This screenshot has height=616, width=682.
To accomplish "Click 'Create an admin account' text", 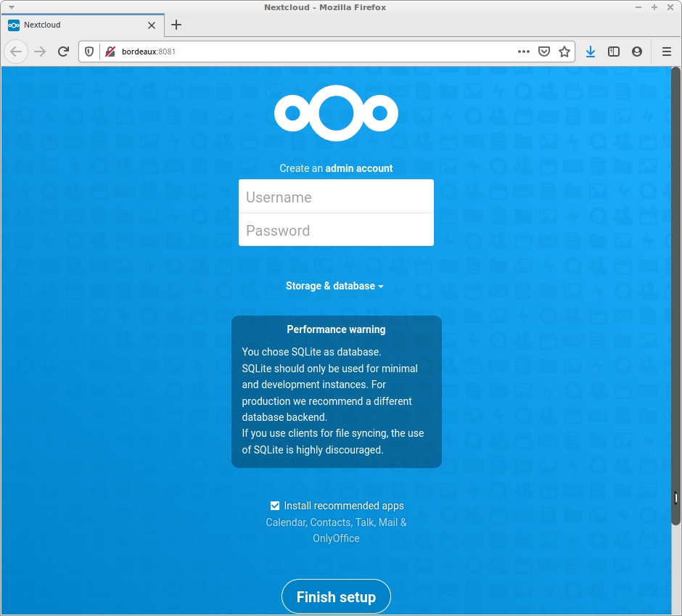I will pos(336,168).
